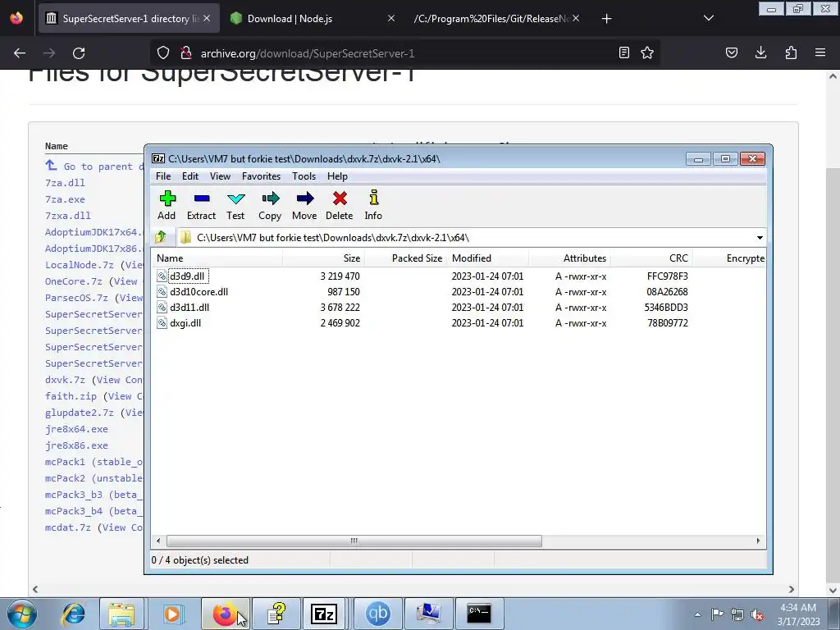
Task: Open the Windows Start menu
Action: point(22,614)
